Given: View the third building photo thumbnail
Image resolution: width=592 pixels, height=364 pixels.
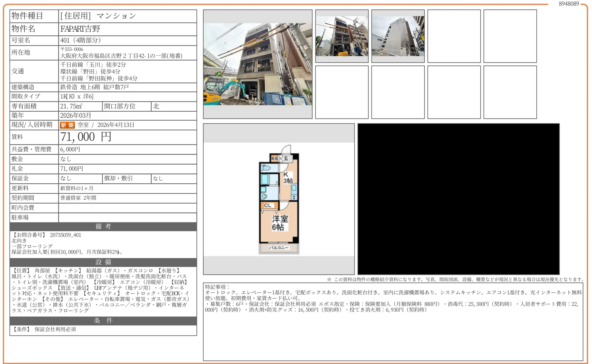Looking at the screenshot, I should coord(398,36).
